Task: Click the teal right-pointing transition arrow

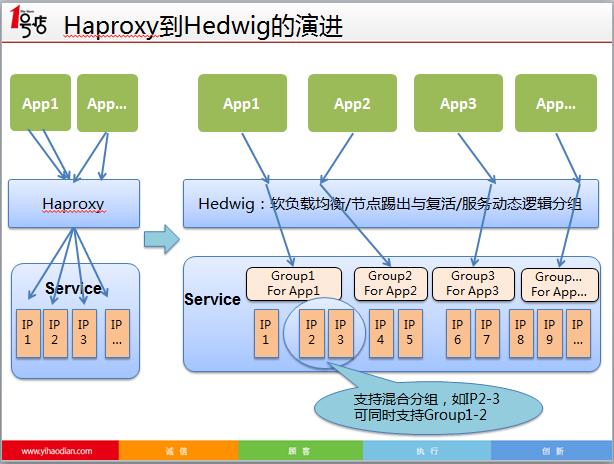Action: pyautogui.click(x=162, y=239)
